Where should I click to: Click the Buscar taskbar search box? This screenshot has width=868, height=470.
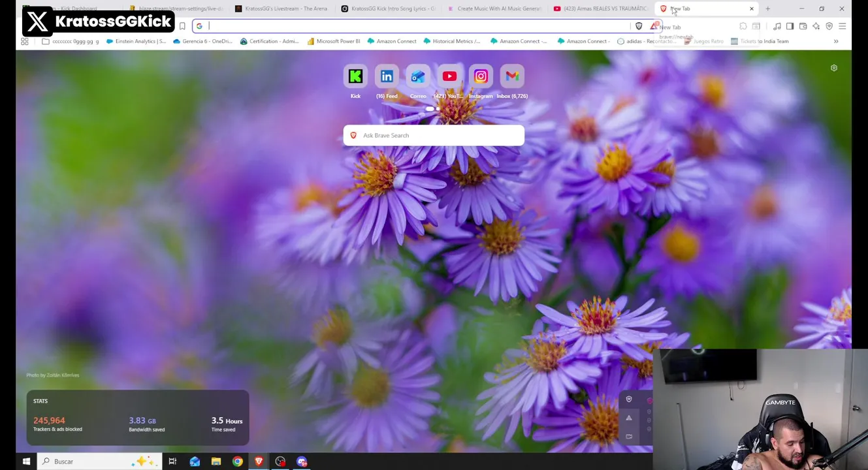[x=99, y=462]
